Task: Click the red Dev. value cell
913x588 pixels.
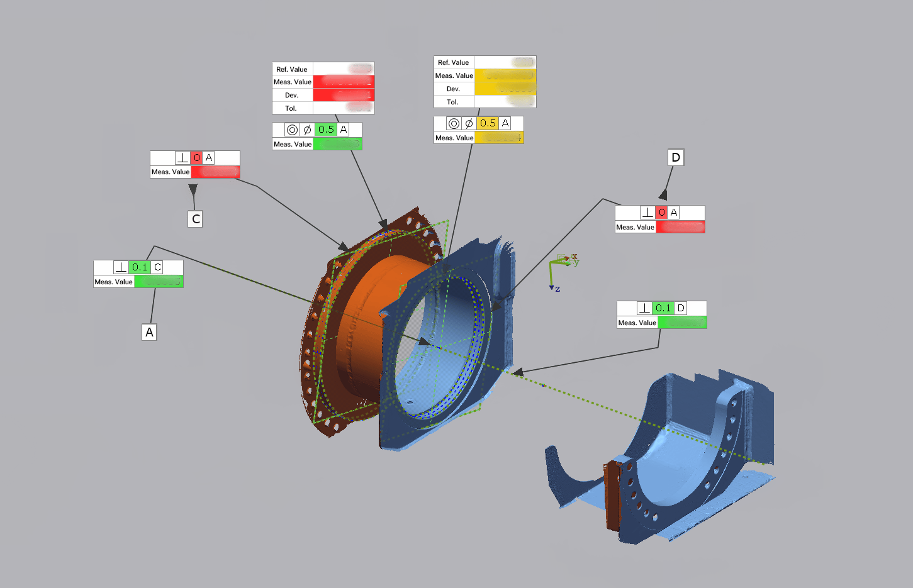Action: coord(344,95)
